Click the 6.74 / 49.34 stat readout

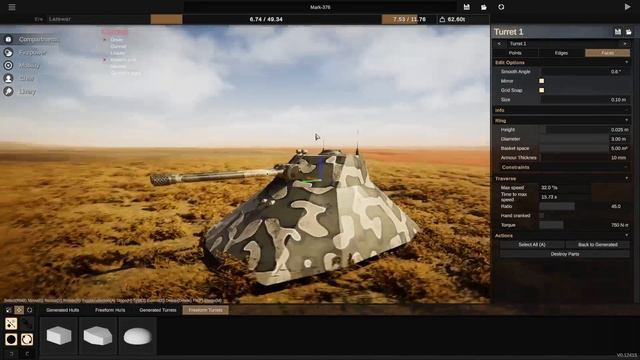(x=266, y=19)
